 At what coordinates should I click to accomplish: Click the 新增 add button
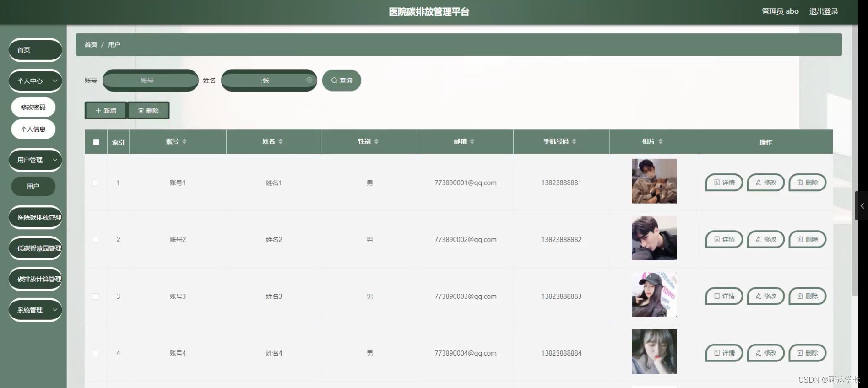pos(106,110)
